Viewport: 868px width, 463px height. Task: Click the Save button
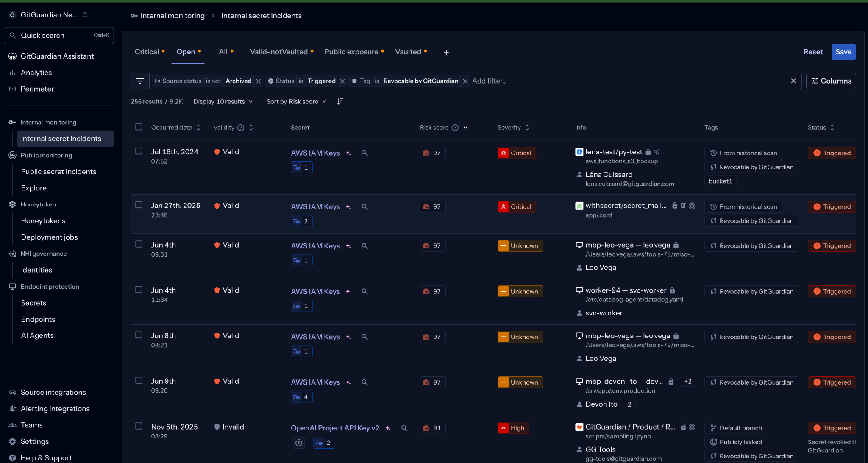coord(843,52)
